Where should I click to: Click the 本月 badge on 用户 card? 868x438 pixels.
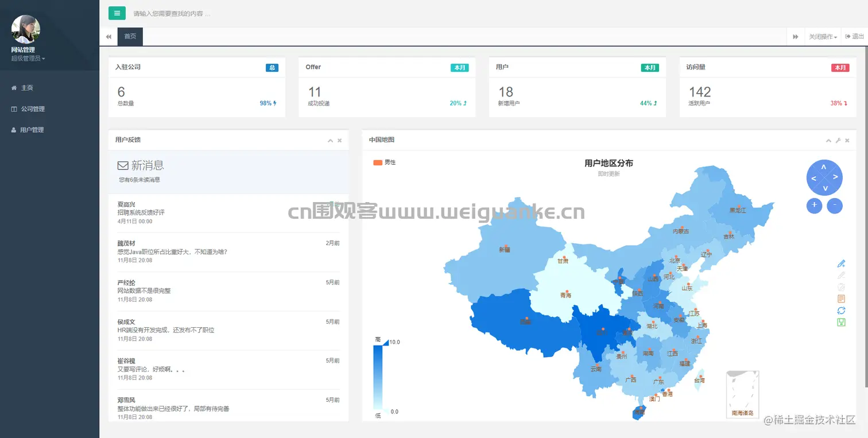(650, 68)
